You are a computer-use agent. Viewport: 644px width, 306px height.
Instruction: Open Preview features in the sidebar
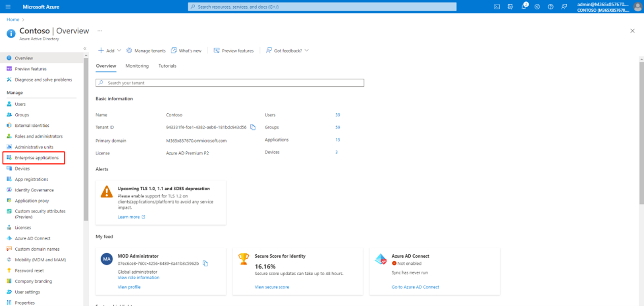click(30, 69)
